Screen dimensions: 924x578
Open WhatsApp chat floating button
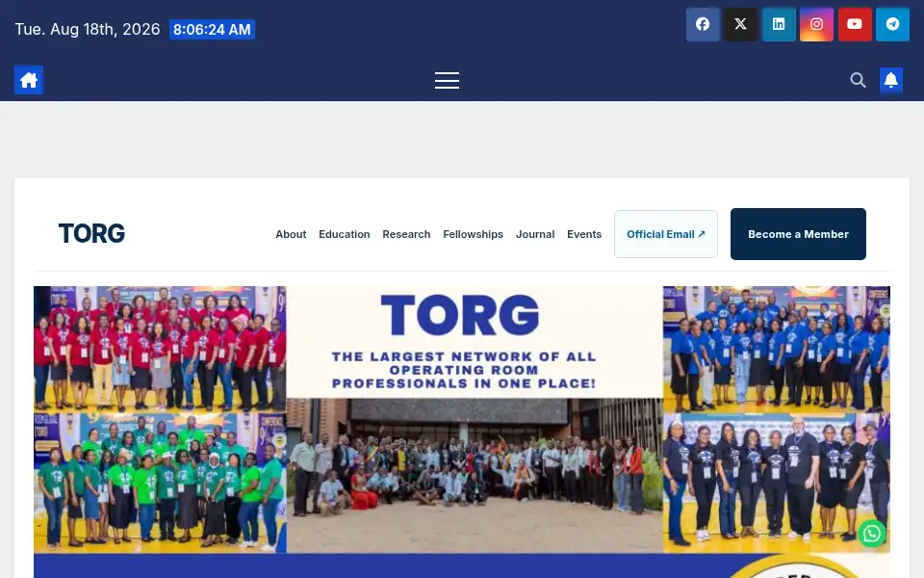(x=872, y=533)
